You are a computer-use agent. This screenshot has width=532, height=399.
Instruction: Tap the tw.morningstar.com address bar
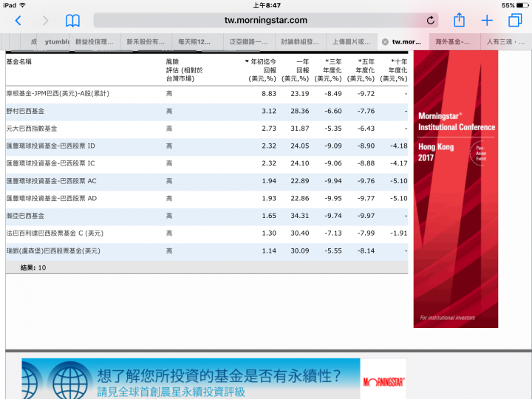coord(266,21)
